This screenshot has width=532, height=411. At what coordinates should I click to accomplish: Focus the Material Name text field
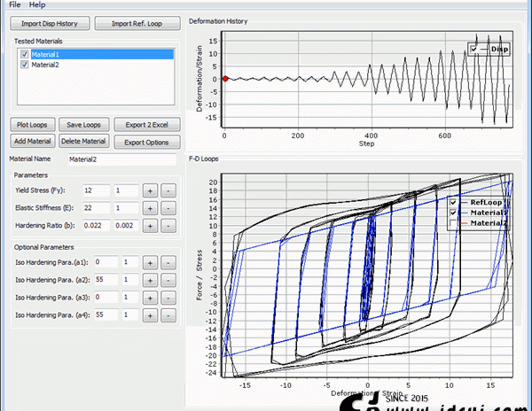coord(121,159)
